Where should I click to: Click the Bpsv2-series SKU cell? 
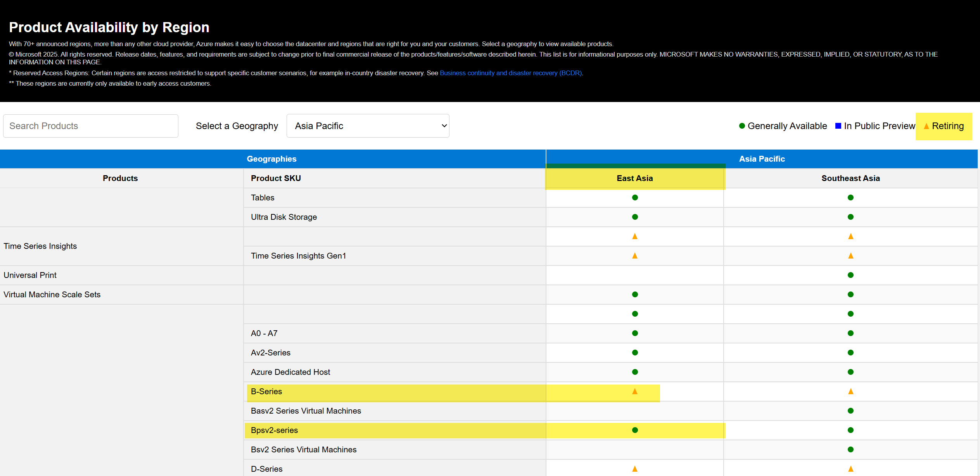coord(395,430)
